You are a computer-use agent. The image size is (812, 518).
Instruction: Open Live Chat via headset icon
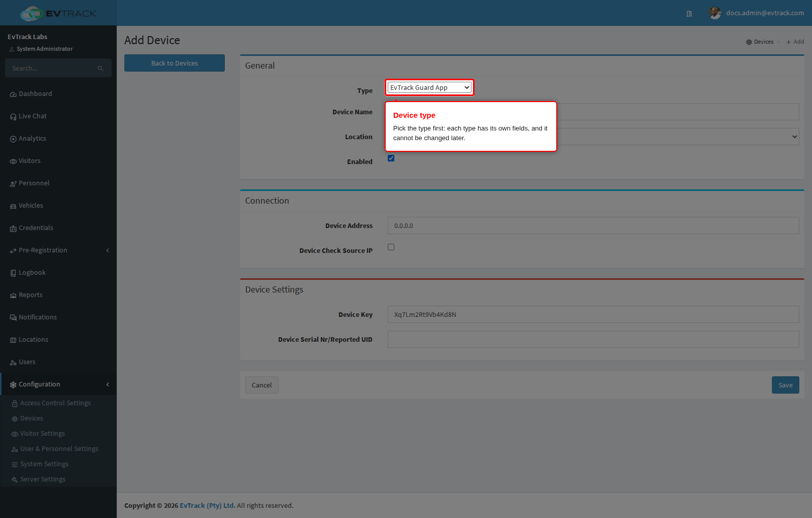pos(13,117)
